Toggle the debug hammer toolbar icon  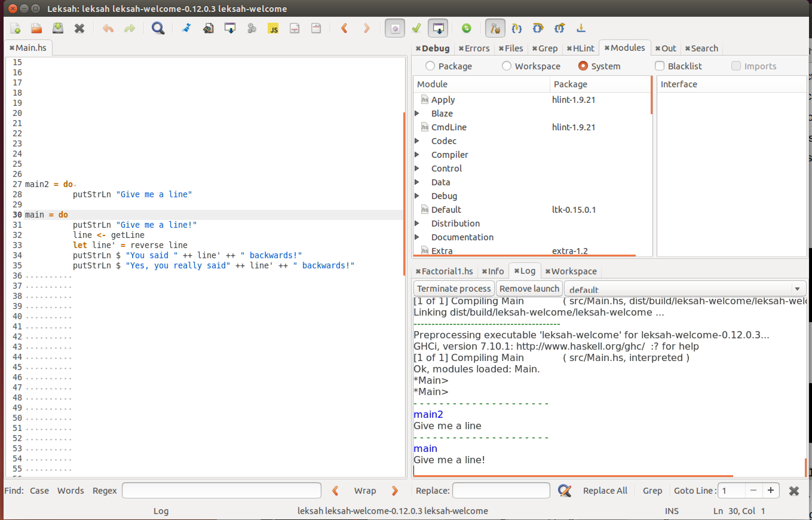pyautogui.click(x=495, y=28)
